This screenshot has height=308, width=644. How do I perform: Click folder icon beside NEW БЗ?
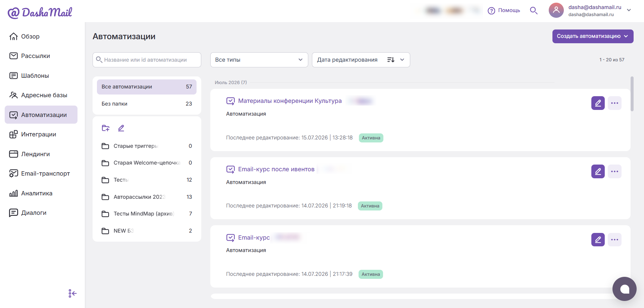coord(105,231)
